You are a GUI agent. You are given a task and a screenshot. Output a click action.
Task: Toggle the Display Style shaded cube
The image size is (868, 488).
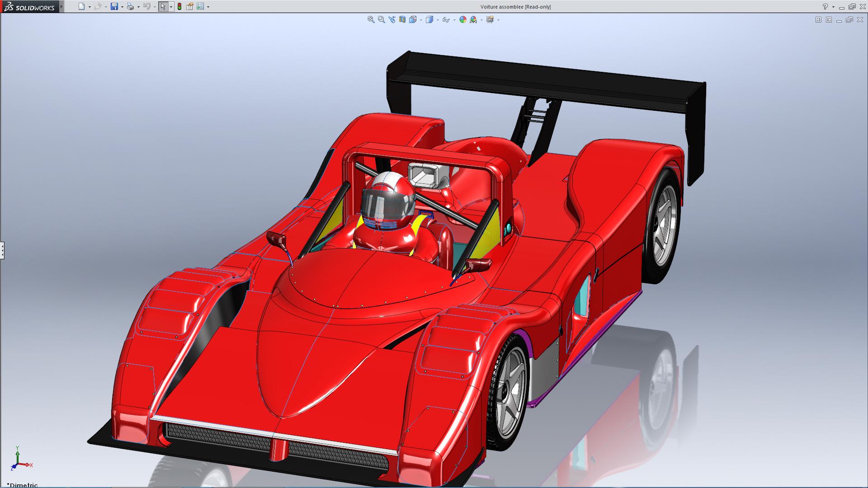(x=429, y=19)
